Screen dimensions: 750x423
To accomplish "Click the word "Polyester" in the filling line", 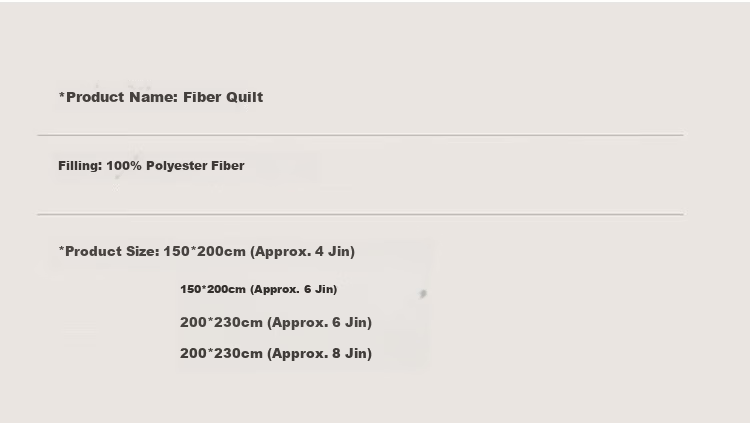I will pyautogui.click(x=176, y=166).
